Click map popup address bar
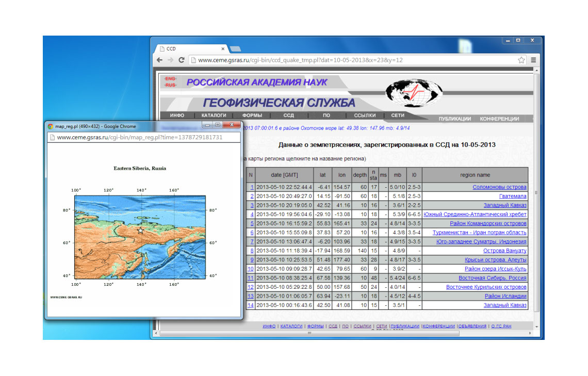Viewport: 588px width, 376px height. click(143, 137)
